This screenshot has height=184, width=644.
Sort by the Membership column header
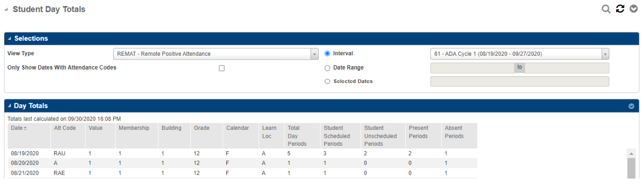(x=136, y=136)
